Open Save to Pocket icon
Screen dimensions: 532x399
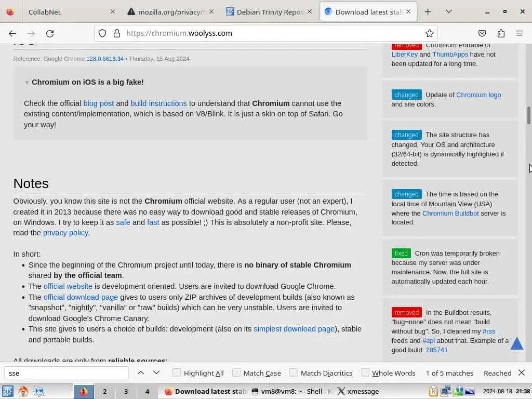482,33
